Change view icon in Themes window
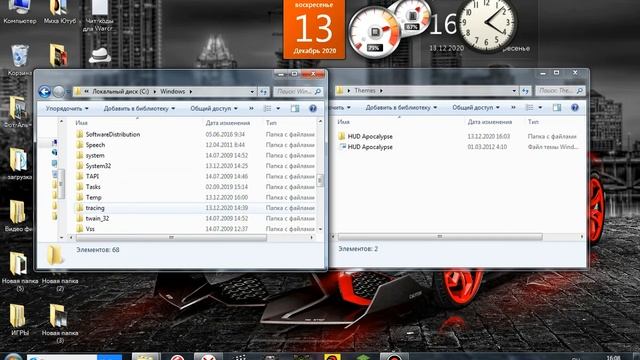 [x=529, y=107]
